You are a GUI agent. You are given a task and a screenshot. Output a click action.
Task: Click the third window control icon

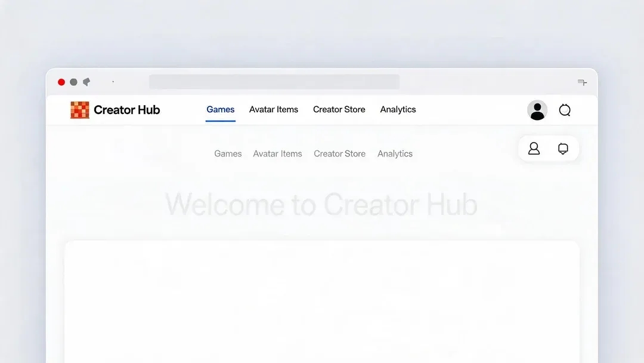click(x=86, y=82)
